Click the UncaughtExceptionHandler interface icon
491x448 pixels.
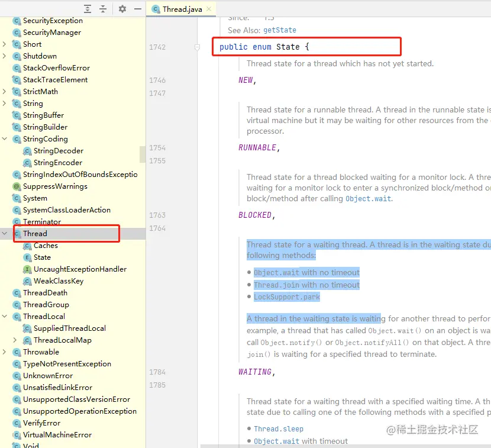pos(27,269)
